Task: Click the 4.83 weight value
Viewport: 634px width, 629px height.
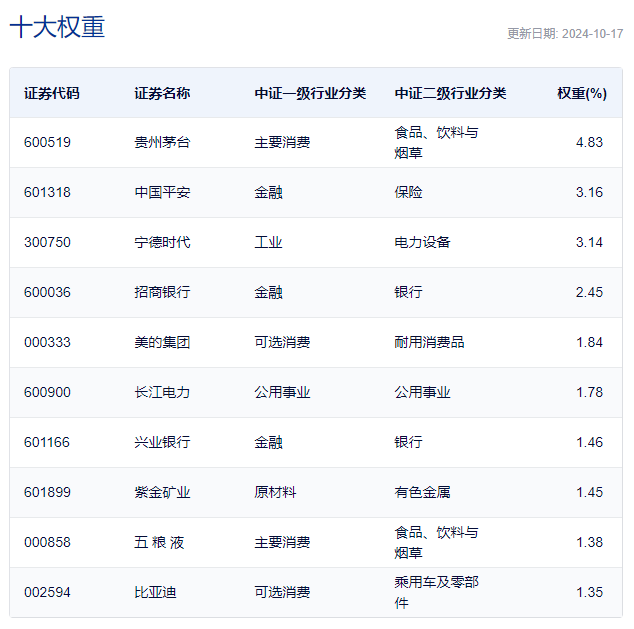Action: 589,142
